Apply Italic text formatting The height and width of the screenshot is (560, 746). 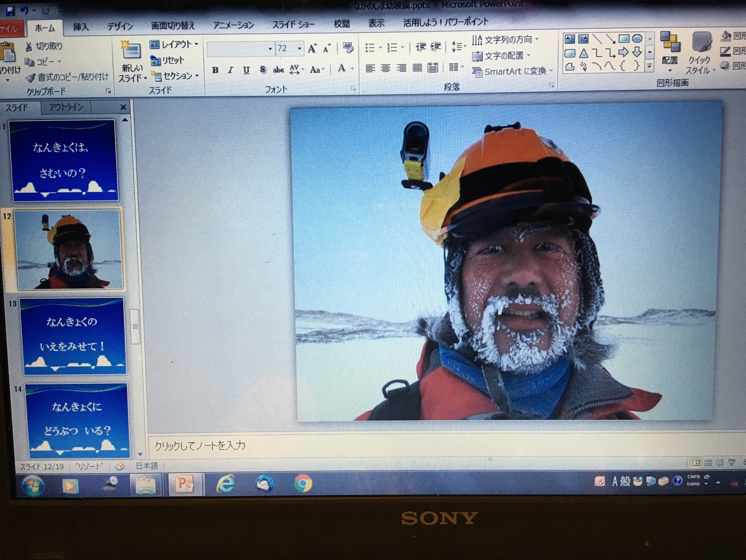click(x=230, y=70)
